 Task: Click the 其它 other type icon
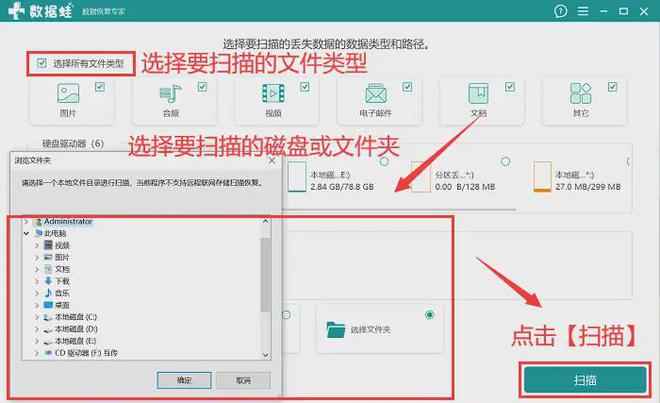(x=581, y=93)
